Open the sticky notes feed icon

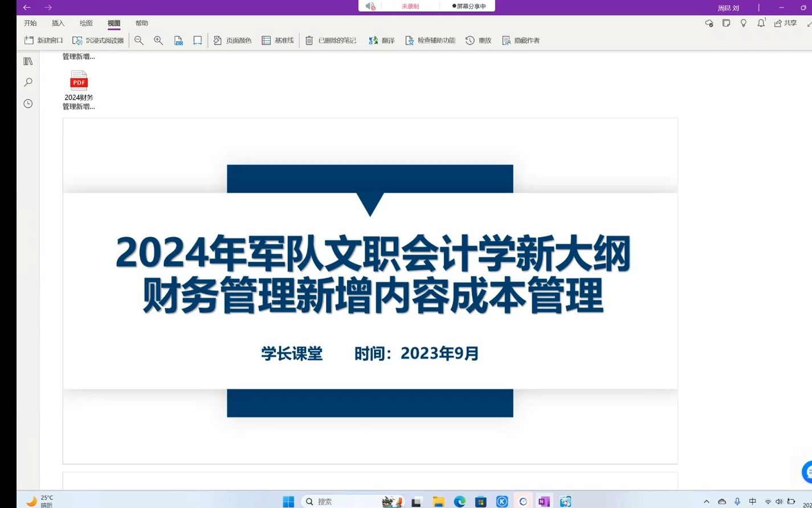[726, 23]
